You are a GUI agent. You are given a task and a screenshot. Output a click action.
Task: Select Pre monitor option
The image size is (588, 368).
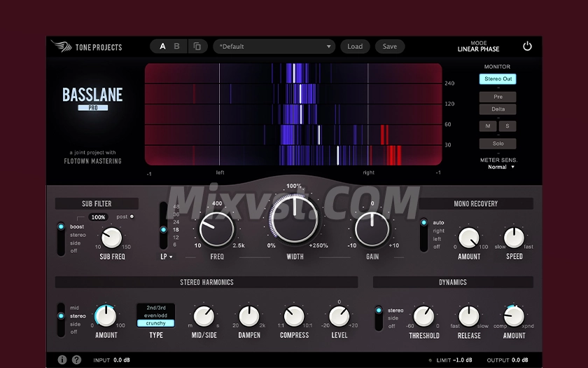pos(498,97)
